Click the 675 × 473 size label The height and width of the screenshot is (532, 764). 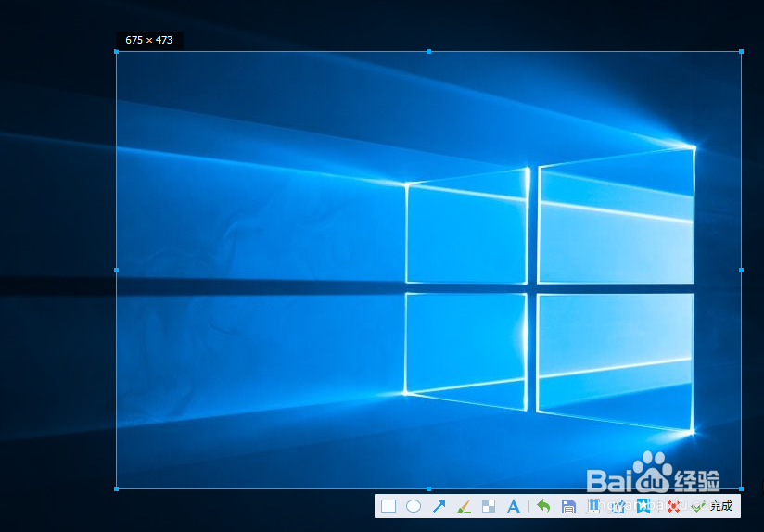tap(149, 41)
